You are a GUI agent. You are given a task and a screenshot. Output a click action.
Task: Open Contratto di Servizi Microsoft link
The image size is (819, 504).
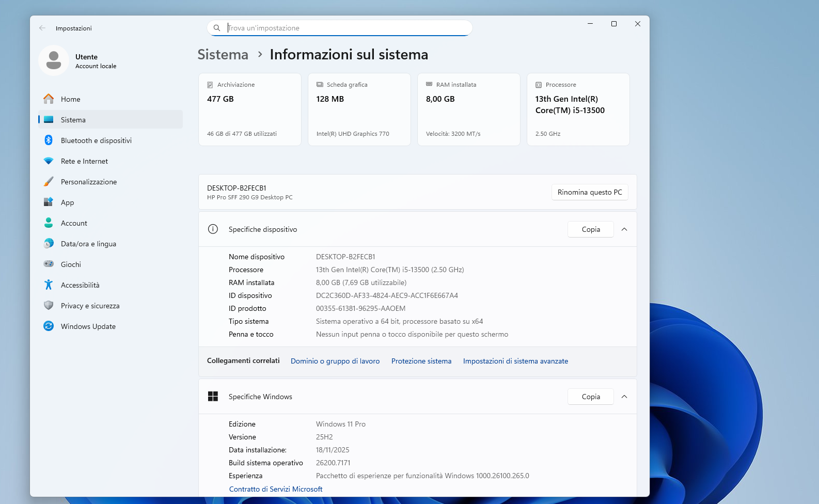[x=276, y=489]
